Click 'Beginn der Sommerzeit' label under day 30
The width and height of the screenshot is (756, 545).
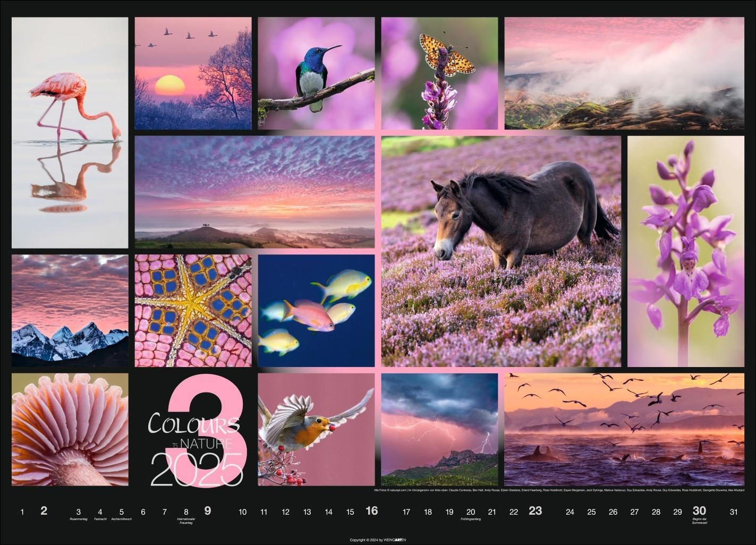[x=699, y=521]
